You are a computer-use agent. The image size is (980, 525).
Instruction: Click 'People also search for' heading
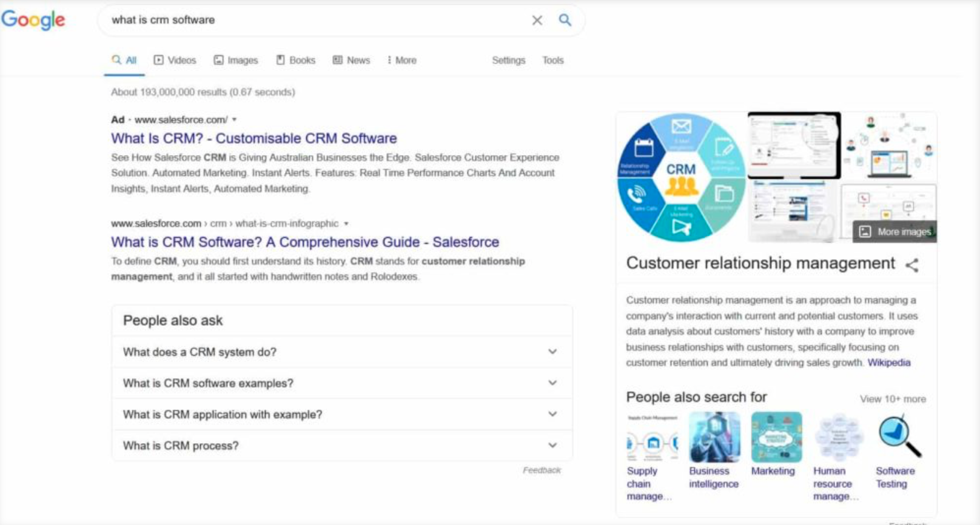696,397
